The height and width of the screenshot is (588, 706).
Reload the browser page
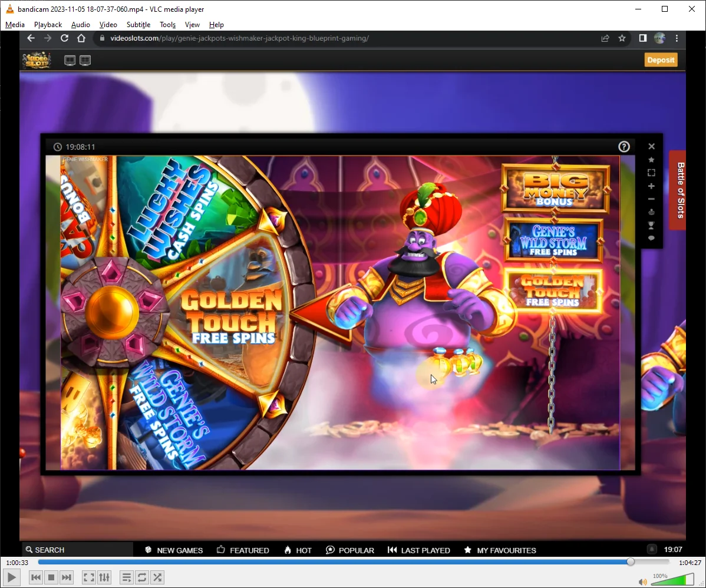click(64, 38)
